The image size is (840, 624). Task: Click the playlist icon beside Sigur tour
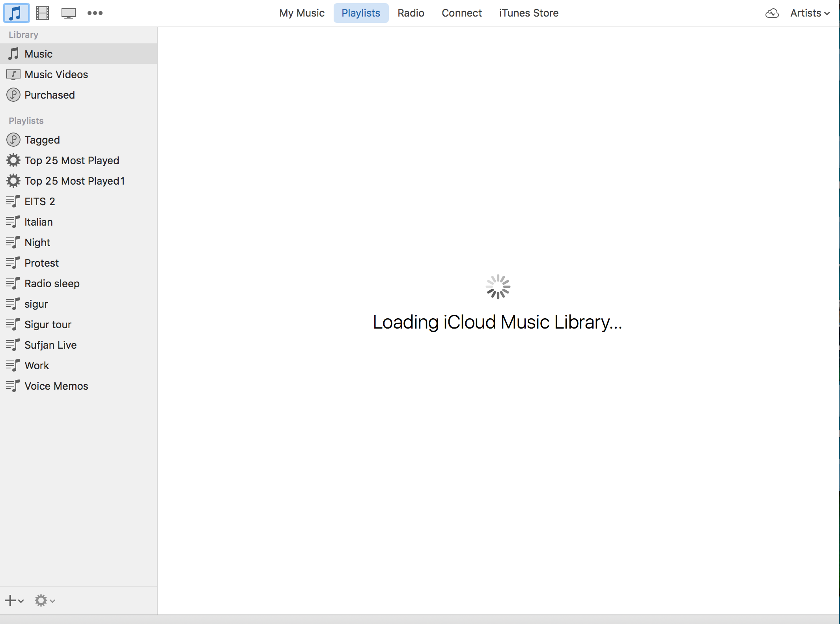point(13,324)
